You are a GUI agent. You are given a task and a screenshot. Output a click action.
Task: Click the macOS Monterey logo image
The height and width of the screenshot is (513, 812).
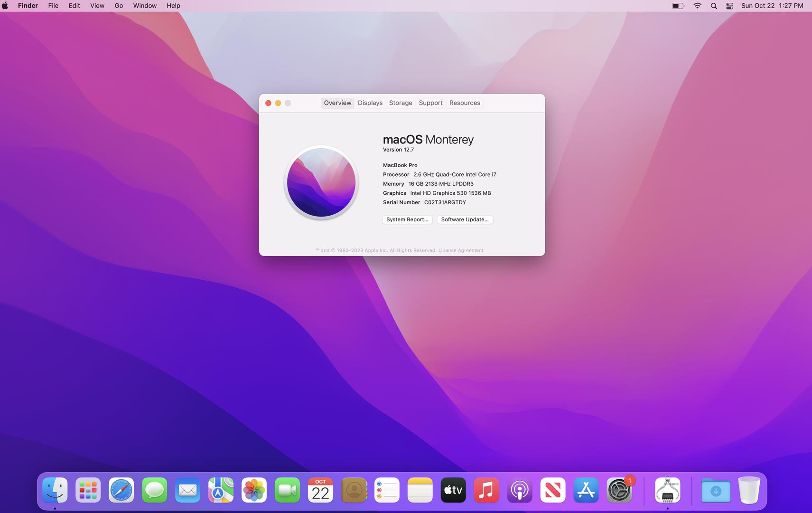tap(321, 182)
